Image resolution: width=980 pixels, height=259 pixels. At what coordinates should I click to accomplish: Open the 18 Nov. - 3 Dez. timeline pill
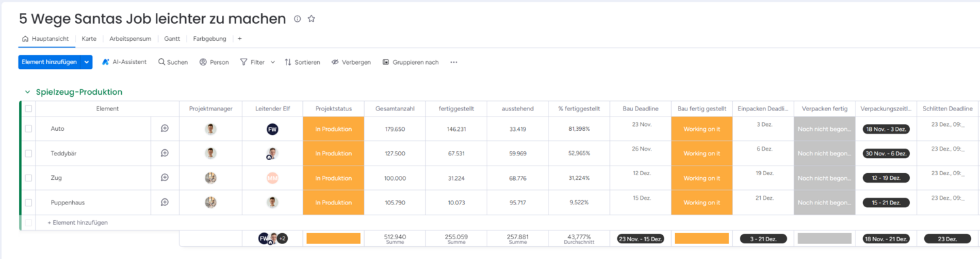(x=886, y=129)
